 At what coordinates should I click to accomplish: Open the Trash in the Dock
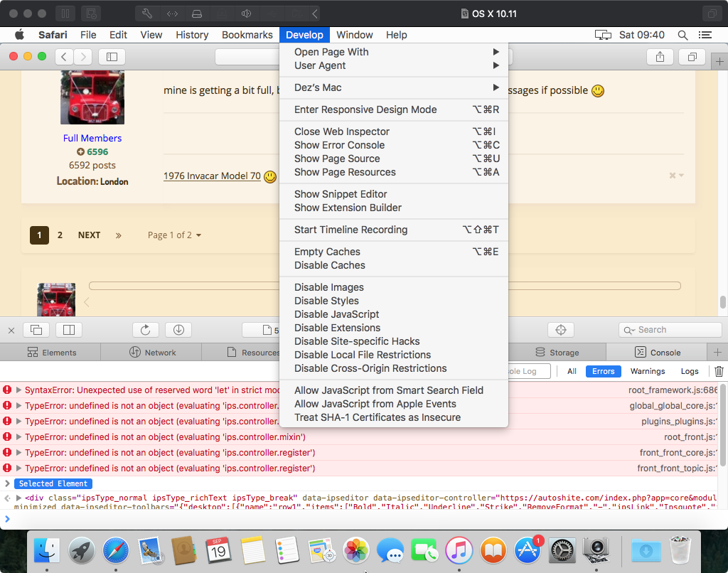(x=680, y=550)
